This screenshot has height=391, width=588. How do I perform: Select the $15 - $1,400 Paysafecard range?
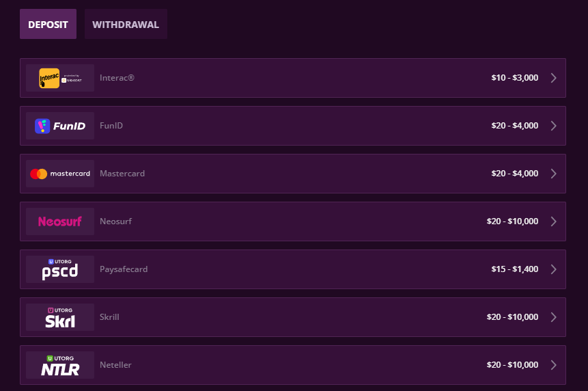click(x=514, y=269)
